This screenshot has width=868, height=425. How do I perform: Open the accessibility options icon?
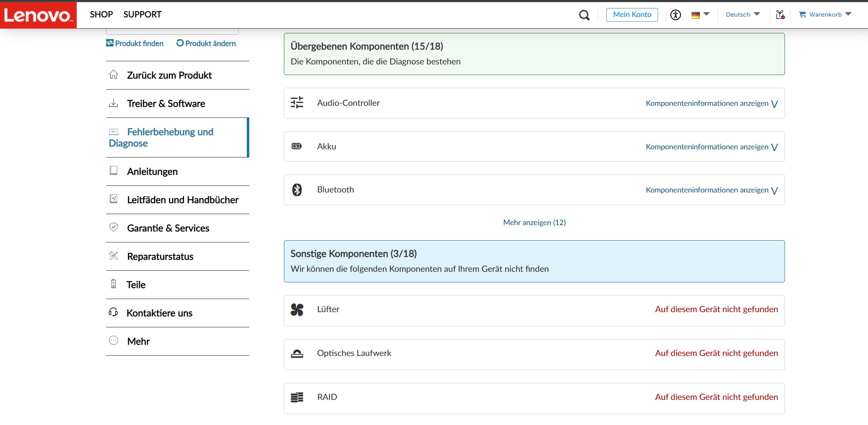point(675,15)
